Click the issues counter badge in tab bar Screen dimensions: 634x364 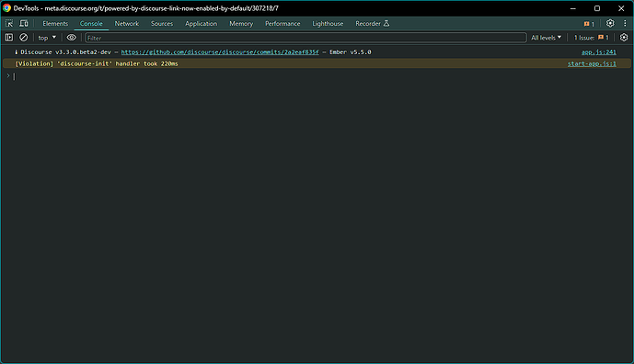tap(589, 24)
